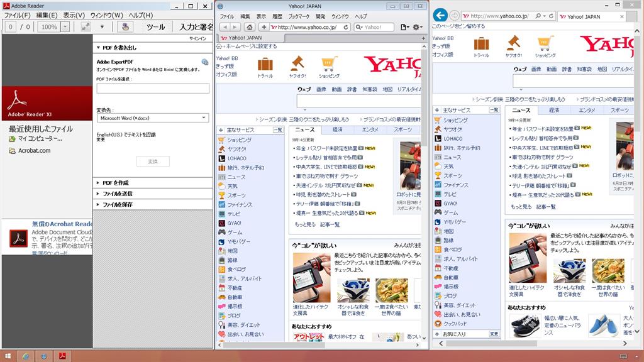Select スポーツ news tab in right browser

619,111
